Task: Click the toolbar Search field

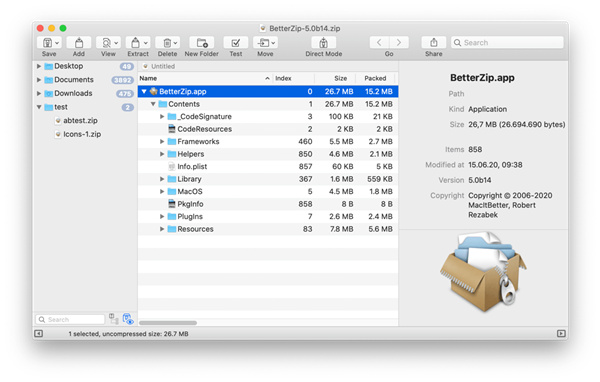Action: click(x=507, y=42)
